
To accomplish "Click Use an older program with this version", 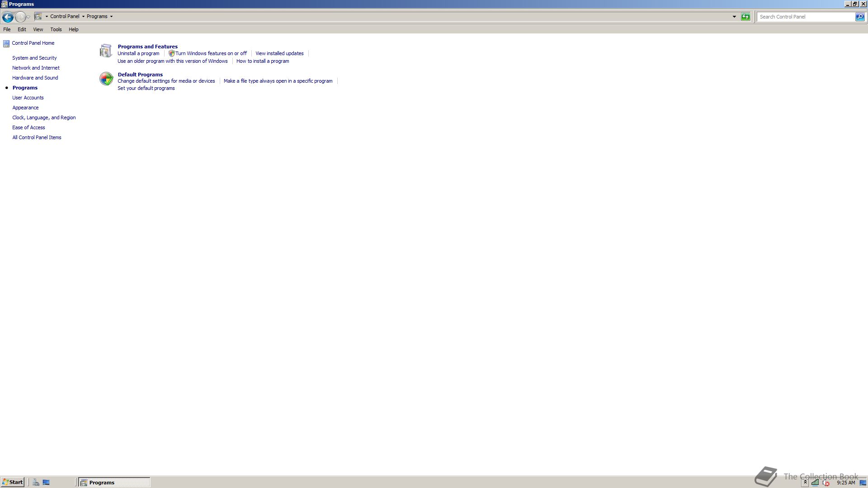I will click(x=172, y=61).
